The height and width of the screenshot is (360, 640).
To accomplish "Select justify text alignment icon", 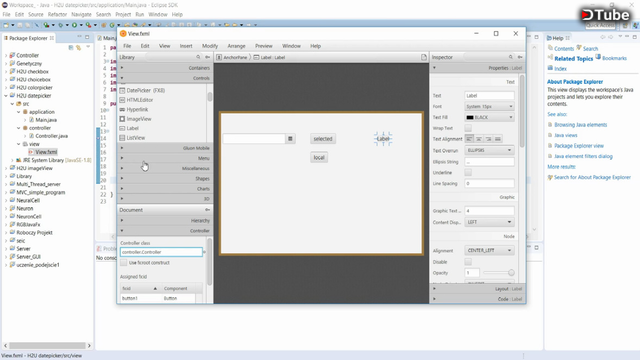I will [498, 139].
